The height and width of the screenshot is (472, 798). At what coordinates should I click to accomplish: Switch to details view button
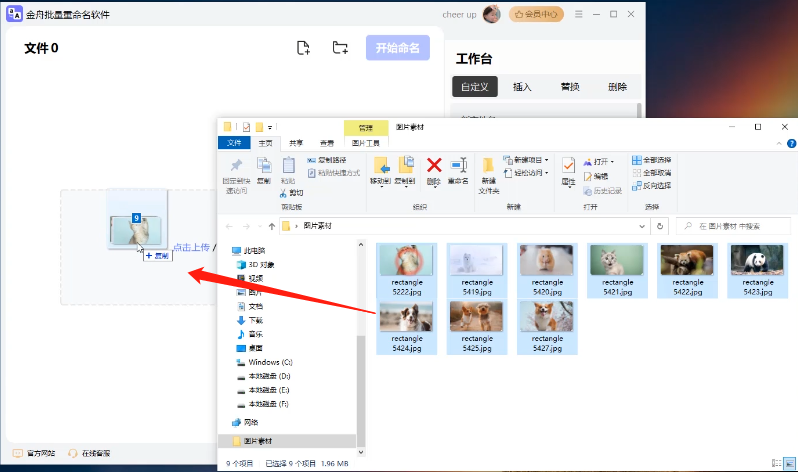click(777, 463)
